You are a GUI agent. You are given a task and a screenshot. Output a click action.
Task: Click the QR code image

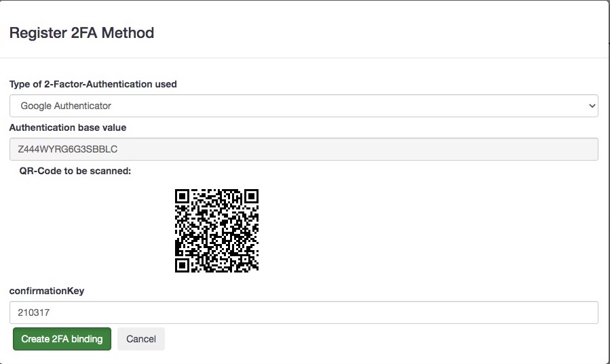click(x=217, y=230)
